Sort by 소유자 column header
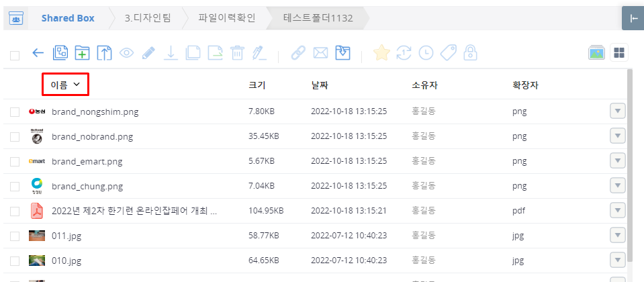 (x=424, y=85)
